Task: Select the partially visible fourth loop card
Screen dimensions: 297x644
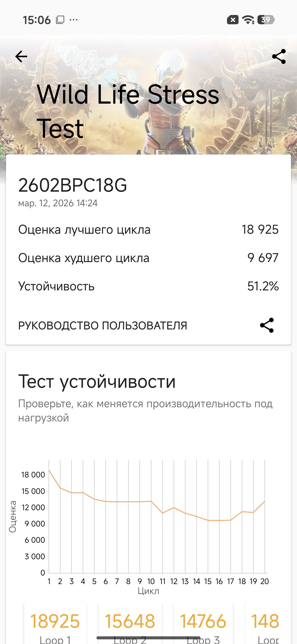Action: pos(265,622)
